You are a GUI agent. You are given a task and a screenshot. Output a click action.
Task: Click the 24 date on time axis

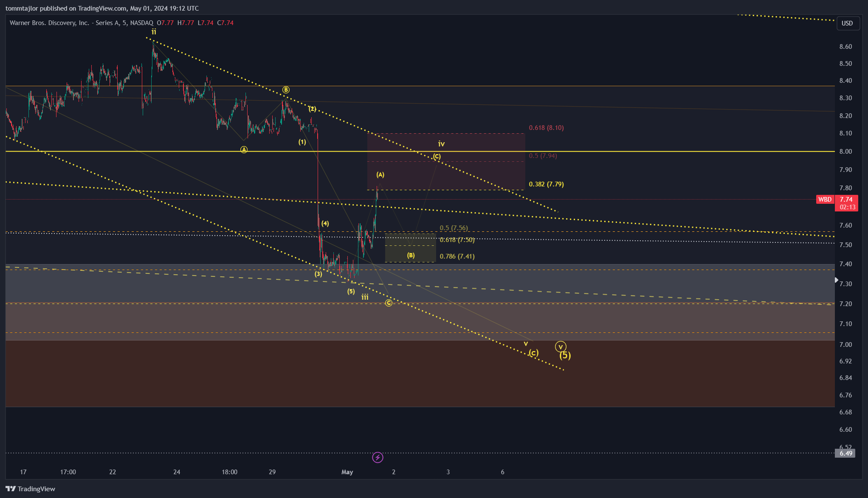[x=177, y=472]
